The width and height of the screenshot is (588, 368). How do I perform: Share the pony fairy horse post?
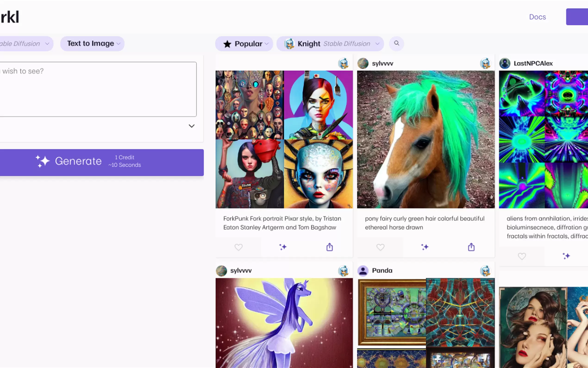click(471, 247)
